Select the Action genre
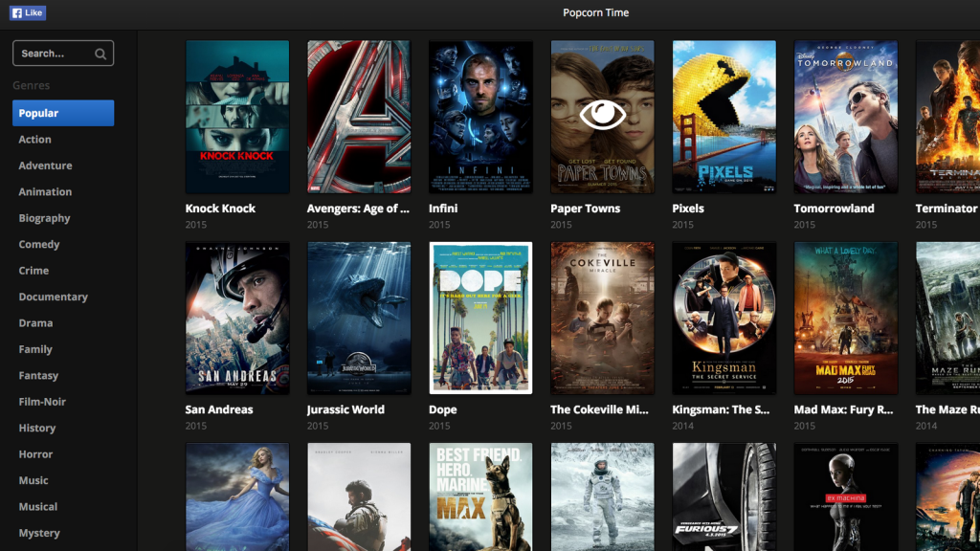The image size is (980, 551). (x=35, y=140)
